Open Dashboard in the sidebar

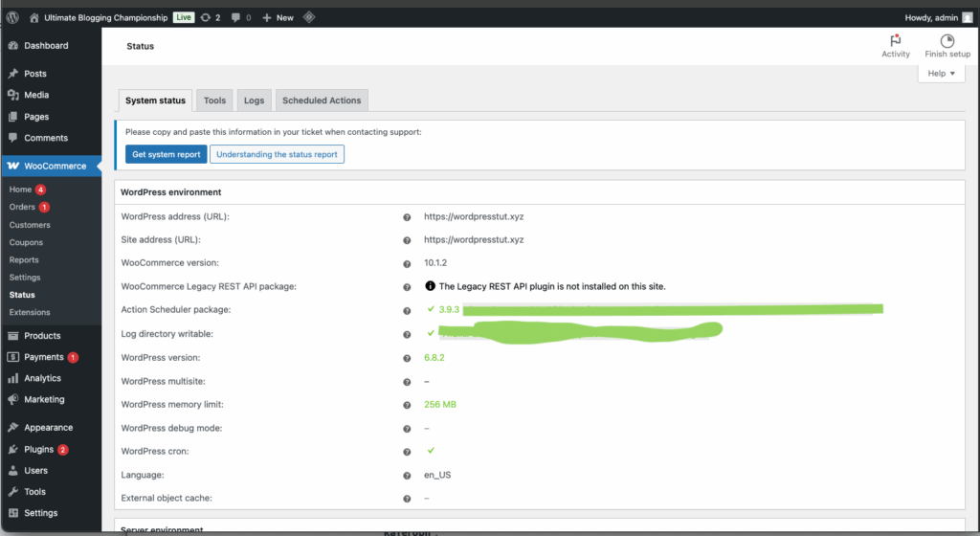[52, 46]
